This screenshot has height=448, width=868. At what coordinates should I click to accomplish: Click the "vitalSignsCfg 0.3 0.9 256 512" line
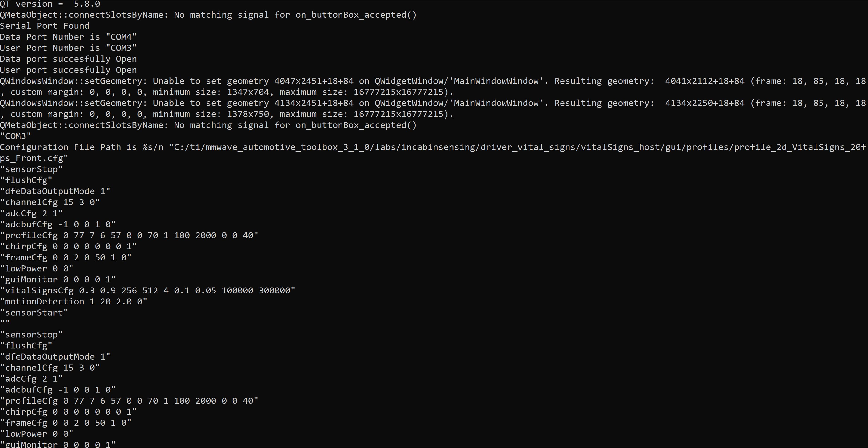coord(147,291)
